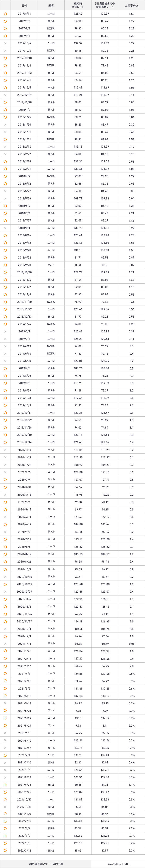This screenshot has width=145, height=868.
Task: Click the 通貨 column header
Action: 51,5
